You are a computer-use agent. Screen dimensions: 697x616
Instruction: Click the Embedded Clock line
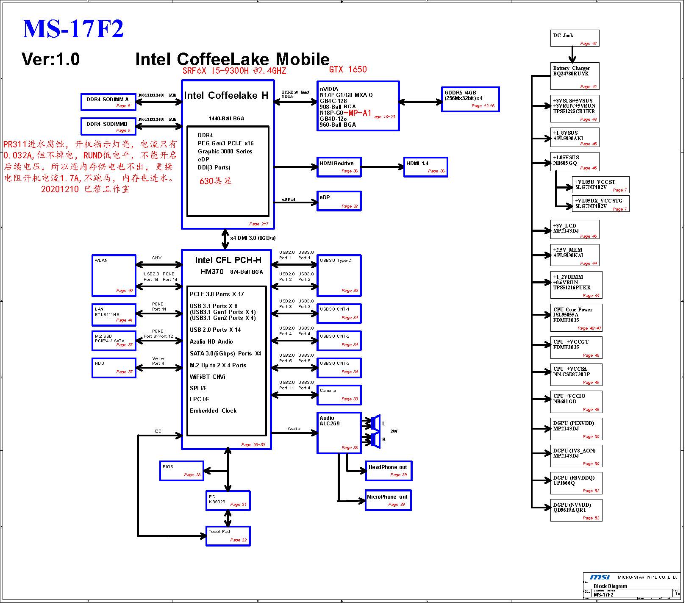213,411
